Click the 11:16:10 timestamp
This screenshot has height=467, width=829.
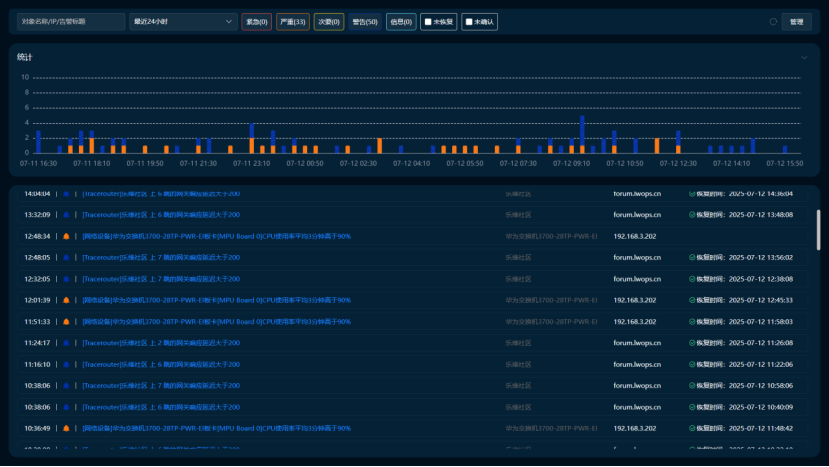click(37, 364)
